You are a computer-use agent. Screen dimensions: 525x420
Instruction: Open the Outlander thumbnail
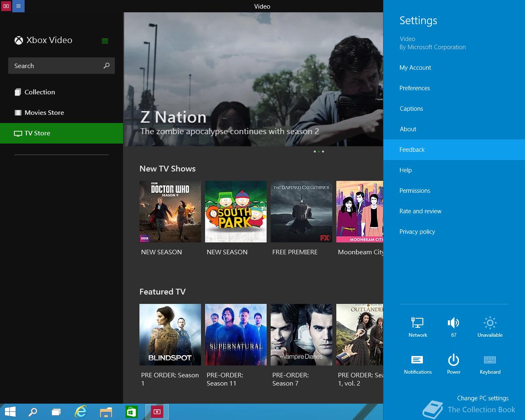[360, 335]
